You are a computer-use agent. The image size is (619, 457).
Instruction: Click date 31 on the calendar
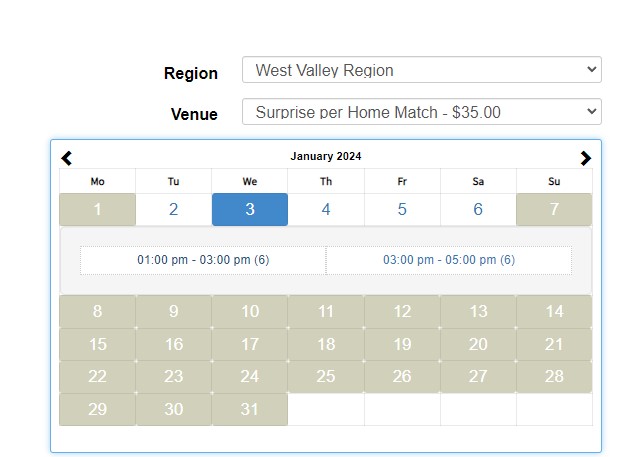(x=250, y=409)
